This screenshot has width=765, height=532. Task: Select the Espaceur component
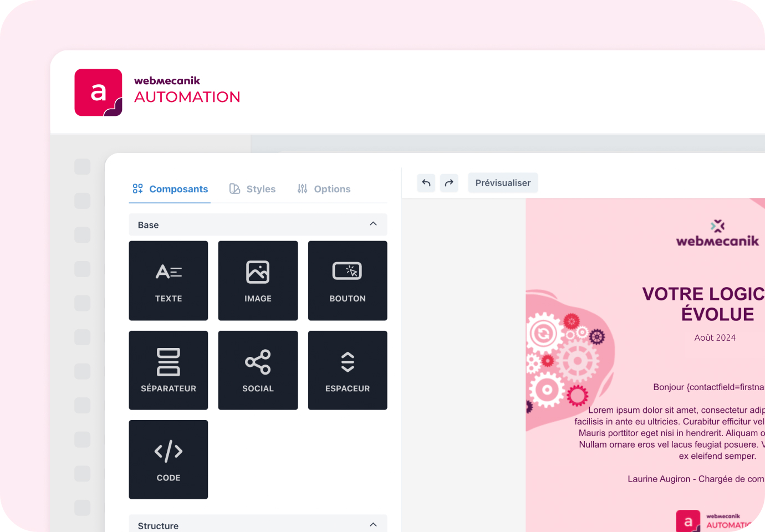(x=348, y=370)
